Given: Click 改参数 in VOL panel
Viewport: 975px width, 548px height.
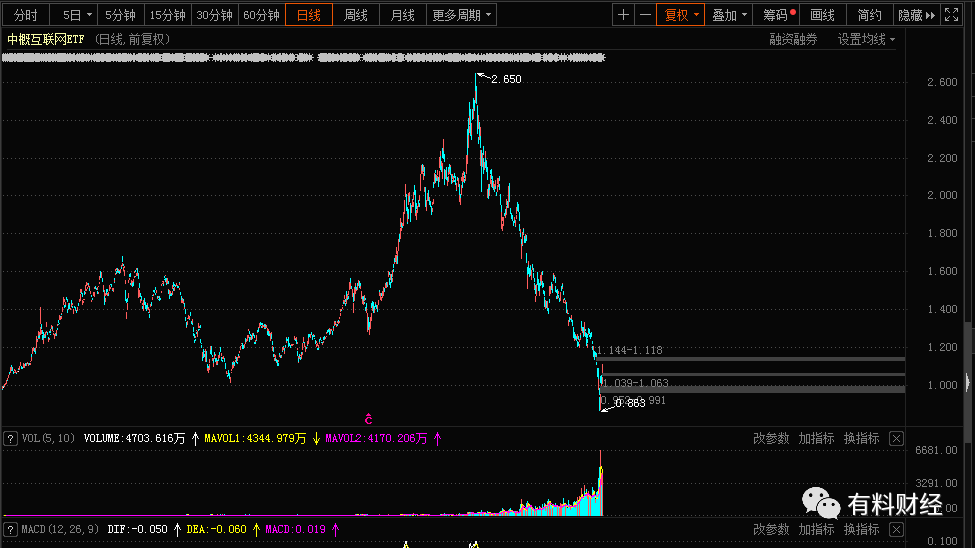Looking at the screenshot, I should pyautogui.click(x=771, y=439).
